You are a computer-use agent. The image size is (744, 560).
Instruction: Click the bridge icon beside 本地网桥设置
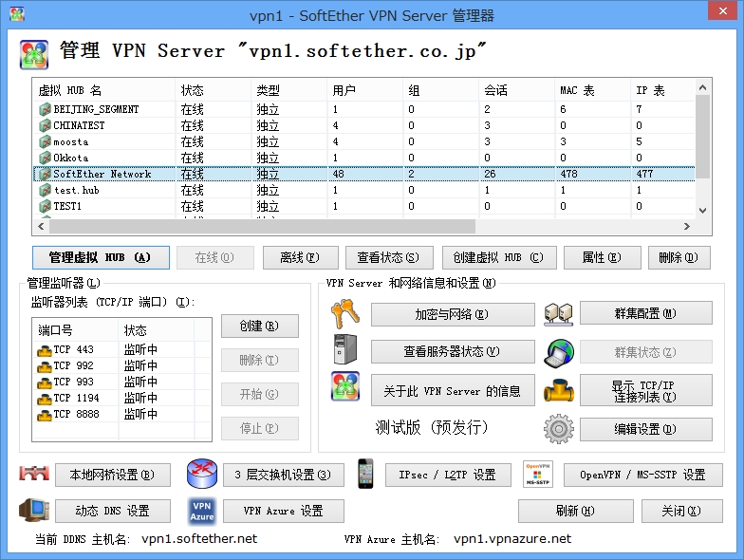tap(34, 474)
